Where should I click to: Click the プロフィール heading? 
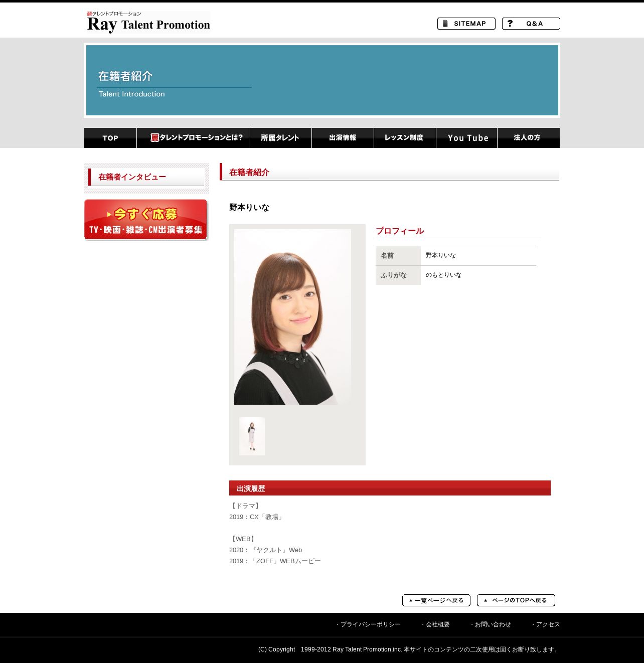click(x=400, y=231)
